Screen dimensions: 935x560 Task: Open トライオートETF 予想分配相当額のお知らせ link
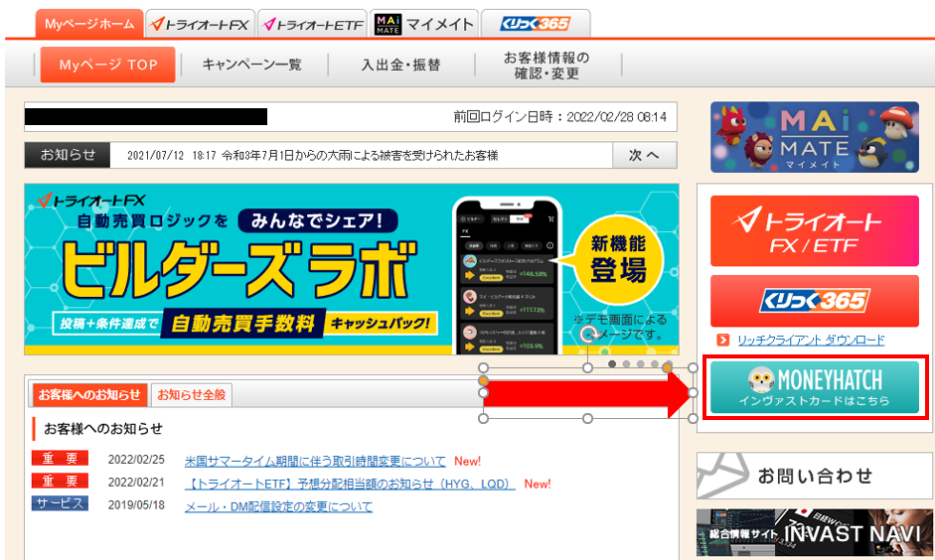(350, 484)
